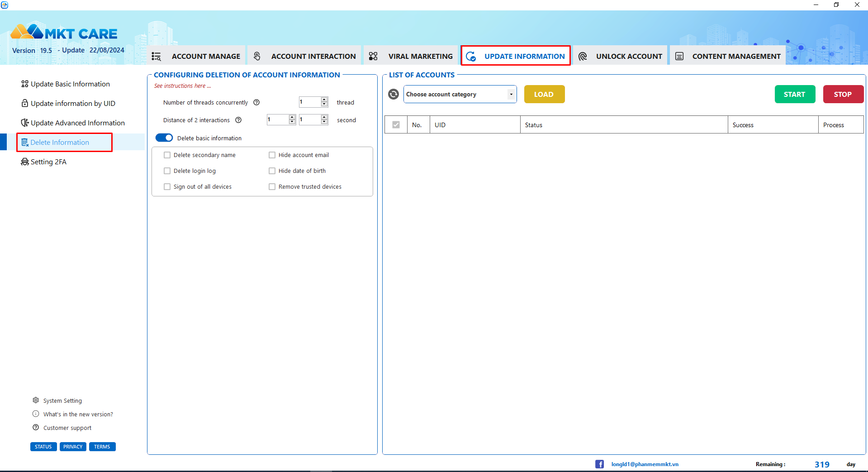Increase the number of threads with up arrow
This screenshot has width=868, height=472.
[x=324, y=100]
